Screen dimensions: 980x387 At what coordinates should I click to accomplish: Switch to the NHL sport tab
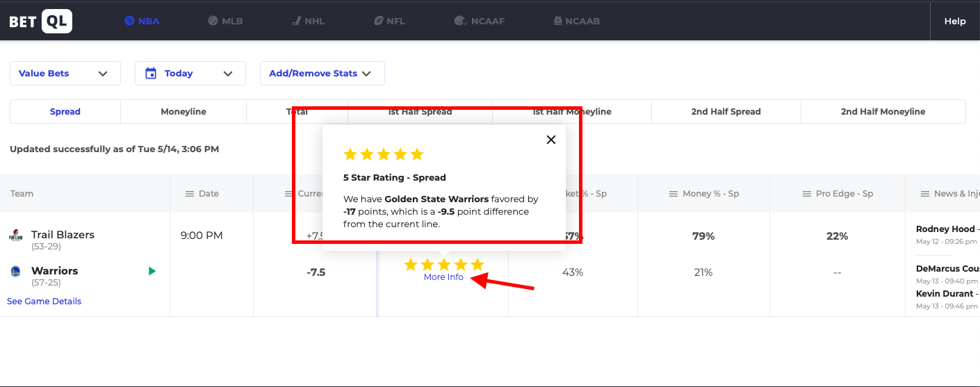point(307,21)
